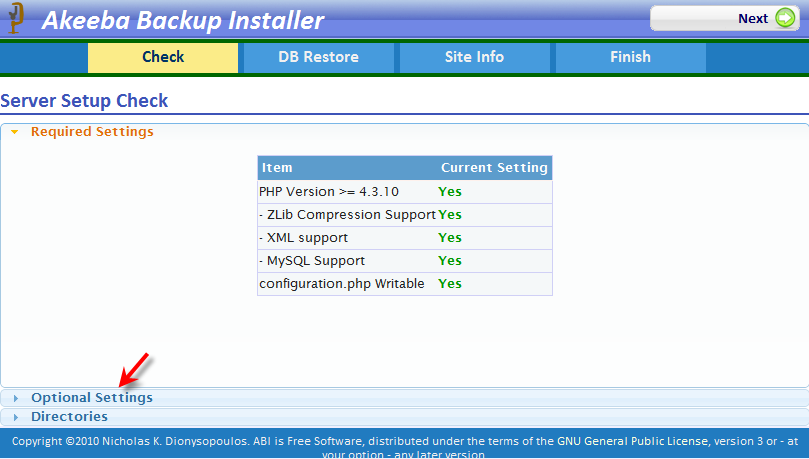Select the XML support row label
The width and height of the screenshot is (809, 459).
point(303,238)
